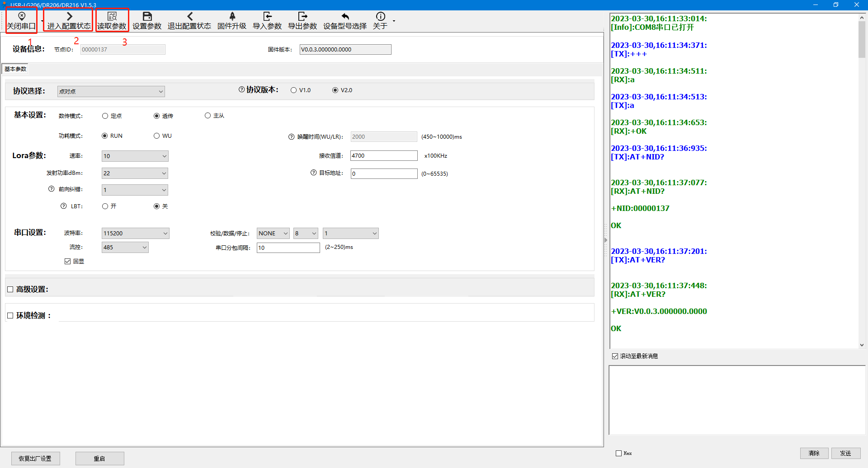Click the 进入配置状态 toolbar icon
This screenshot has height=468, width=868.
[x=69, y=21]
